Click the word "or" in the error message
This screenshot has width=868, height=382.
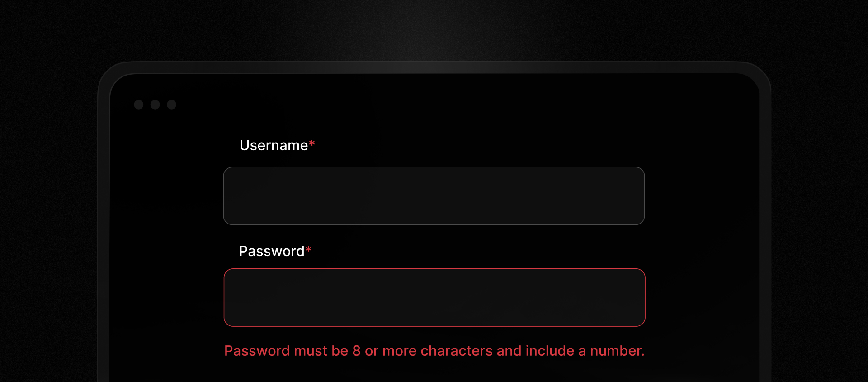[372, 351]
